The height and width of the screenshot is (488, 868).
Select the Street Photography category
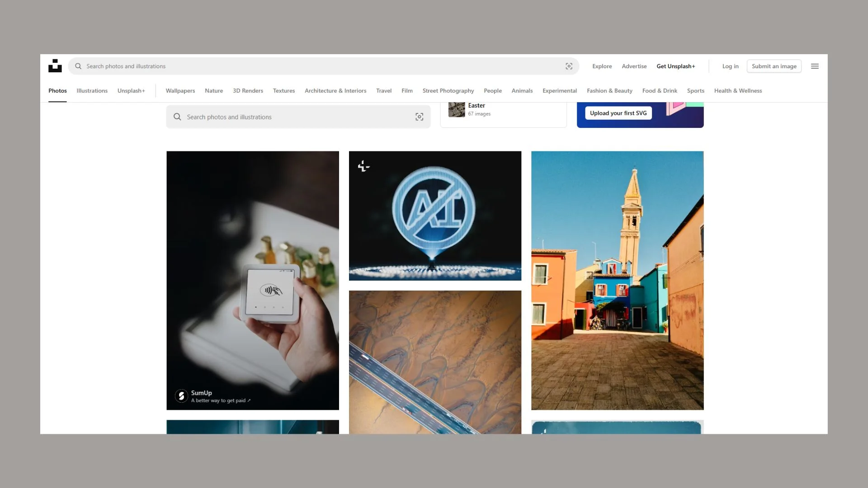coord(448,91)
